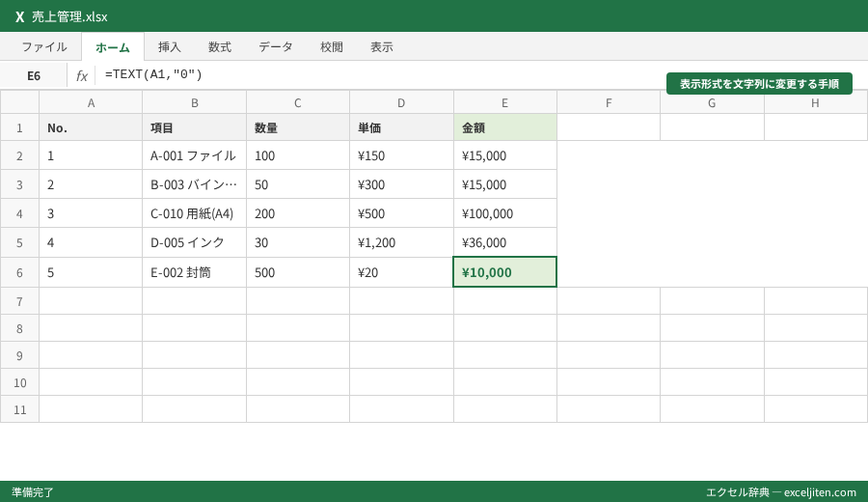Select unit price cell ¥150
The height and width of the screenshot is (502, 868).
[x=401, y=155]
